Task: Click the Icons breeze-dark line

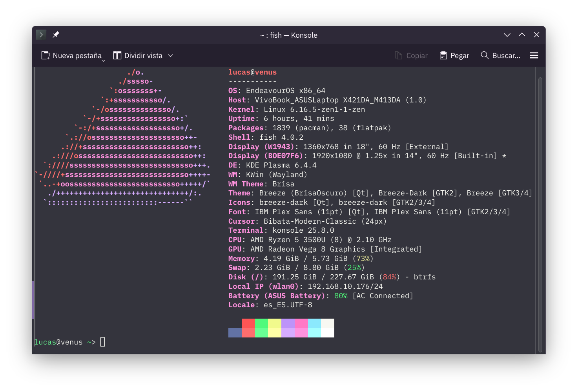Action: (x=332, y=202)
